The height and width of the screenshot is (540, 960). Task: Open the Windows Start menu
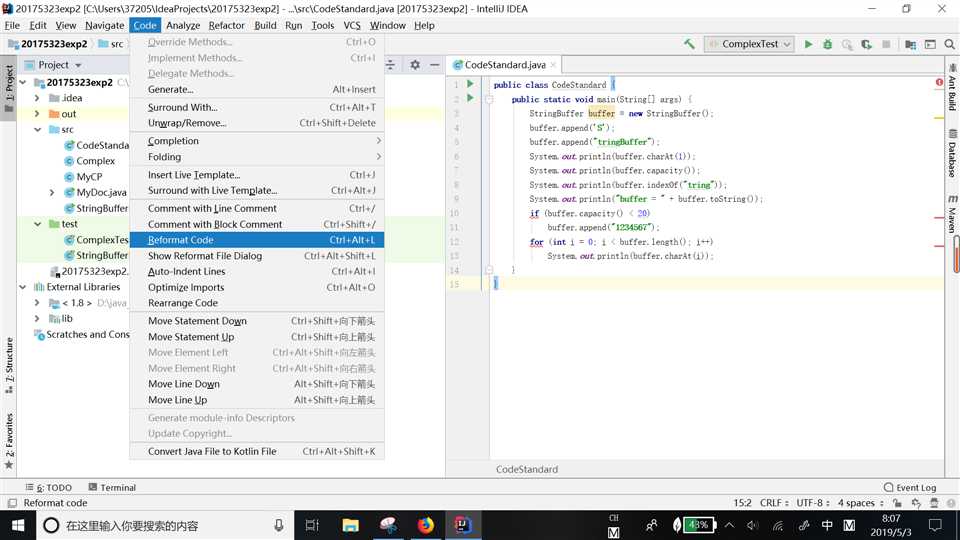click(18, 525)
